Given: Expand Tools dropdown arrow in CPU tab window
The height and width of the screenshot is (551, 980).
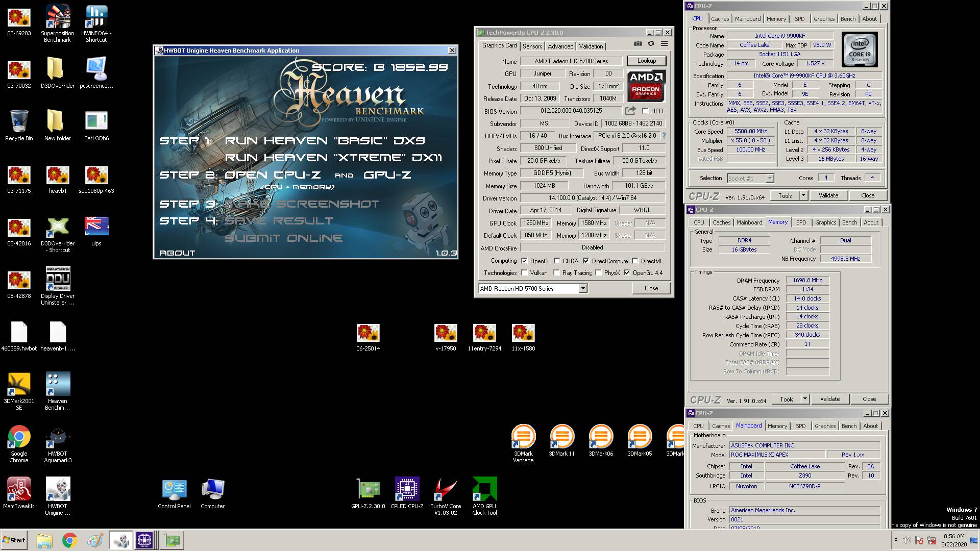Looking at the screenshot, I should pos(803,195).
